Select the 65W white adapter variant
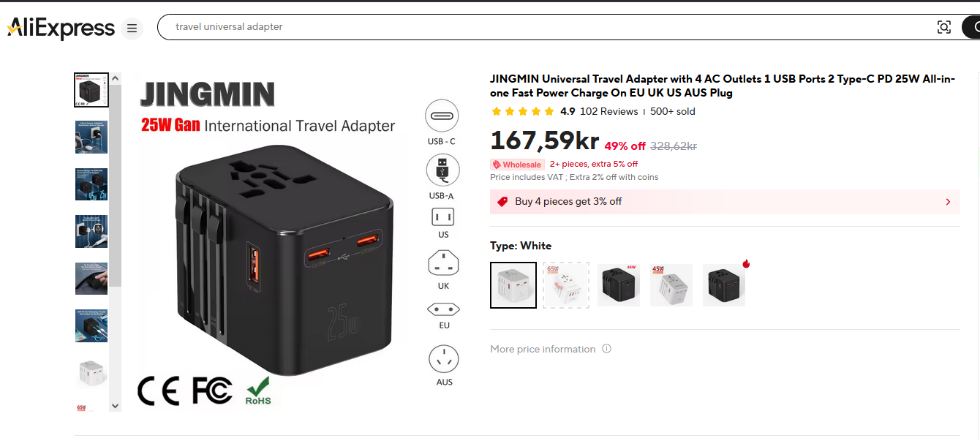This screenshot has height=441, width=980. (x=566, y=285)
